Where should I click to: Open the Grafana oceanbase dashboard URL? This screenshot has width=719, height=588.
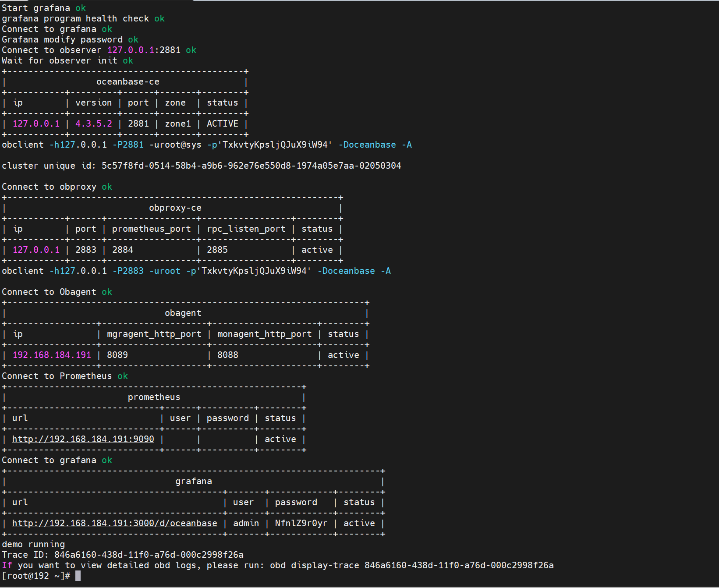point(115,523)
